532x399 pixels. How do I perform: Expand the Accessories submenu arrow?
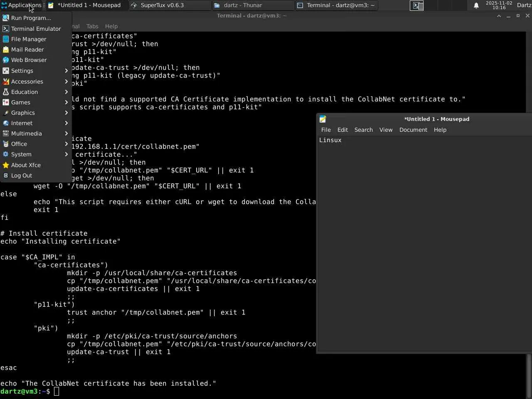coord(66,81)
